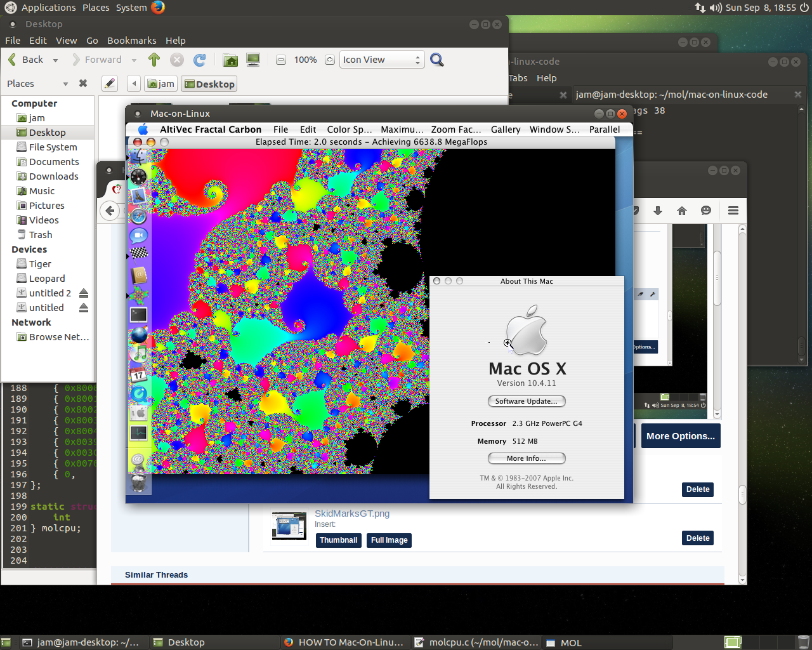Image resolution: width=812 pixels, height=650 pixels.
Task: Open the Icon View mode combo box
Action: click(x=382, y=60)
